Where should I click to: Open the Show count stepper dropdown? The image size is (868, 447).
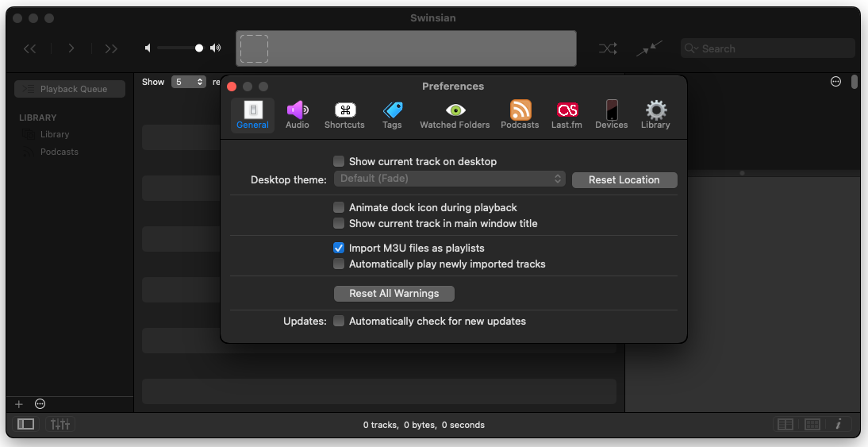coord(189,82)
